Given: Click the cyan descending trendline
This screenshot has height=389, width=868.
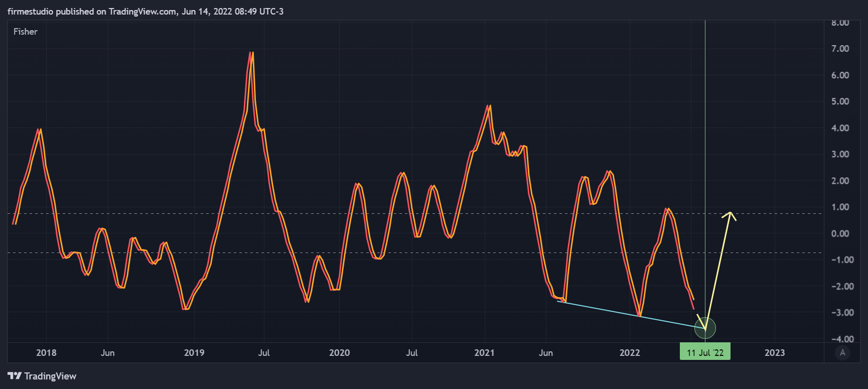Looking at the screenshot, I should coord(631,314).
